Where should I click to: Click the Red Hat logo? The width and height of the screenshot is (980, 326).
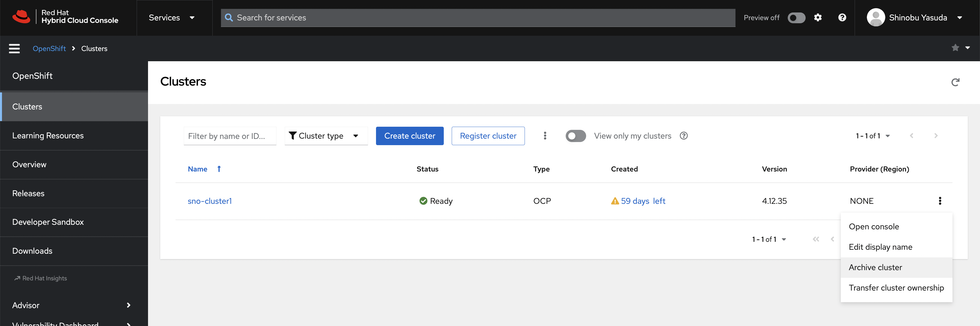click(x=21, y=17)
